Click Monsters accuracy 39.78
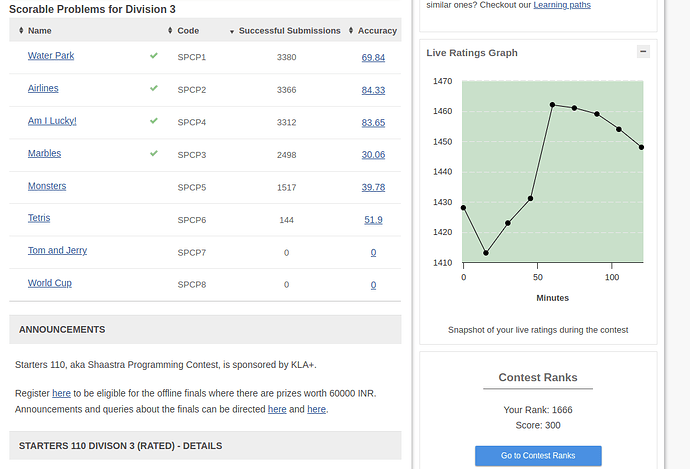The image size is (690, 469). click(373, 187)
